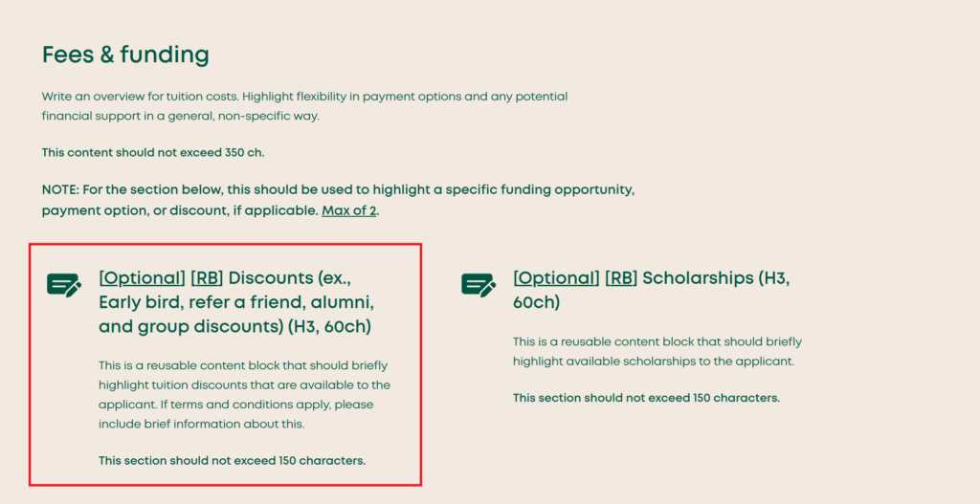
Task: Click the 'Early bird, refer a friend, alumni' heading text
Action: (x=235, y=303)
